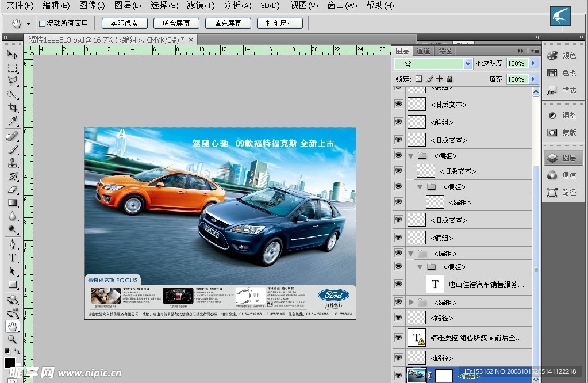Select the Magic Wand tool
Image resolution: width=588 pixels, height=383 pixels.
click(x=13, y=94)
